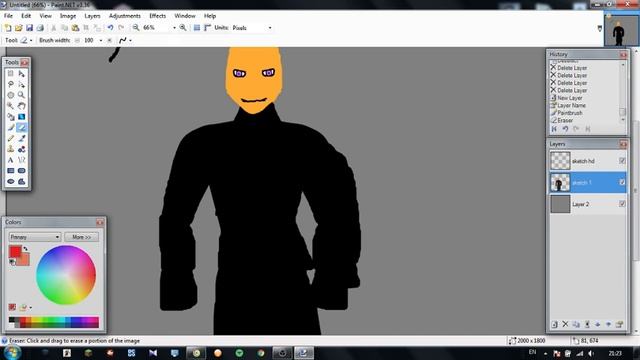Image resolution: width=640 pixels, height=360 pixels.
Task: Select the Rectangle shape tool
Action: click(11, 171)
